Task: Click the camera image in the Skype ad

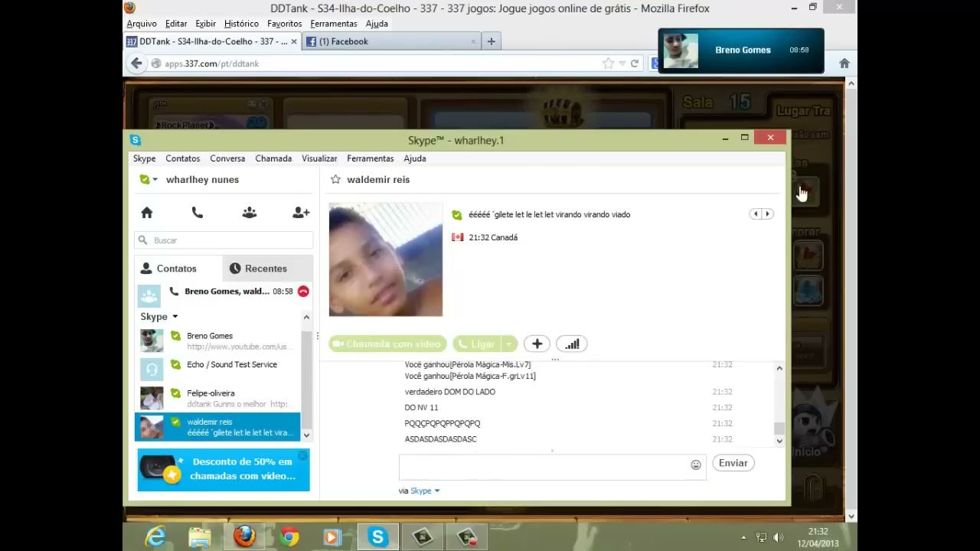Action: [x=160, y=468]
